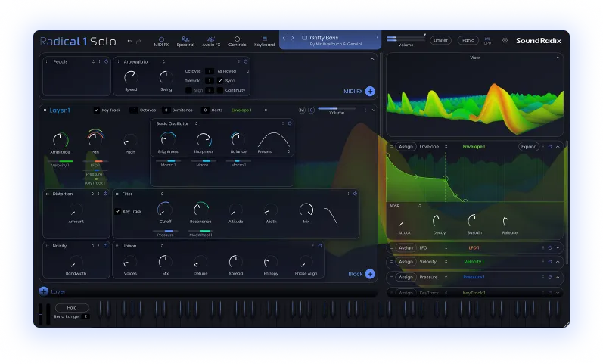Toggle Basic Oscillator power icon

(290, 123)
